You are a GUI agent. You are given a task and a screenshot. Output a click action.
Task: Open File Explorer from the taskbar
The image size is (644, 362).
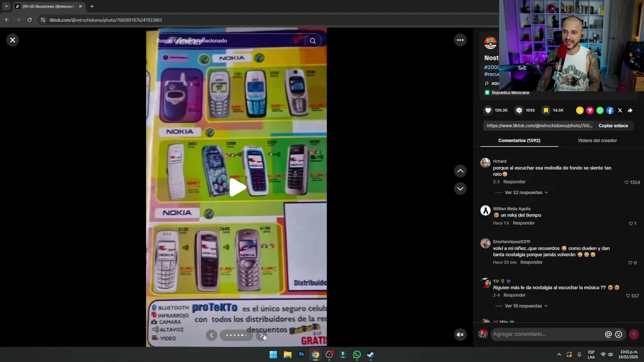[287, 354]
